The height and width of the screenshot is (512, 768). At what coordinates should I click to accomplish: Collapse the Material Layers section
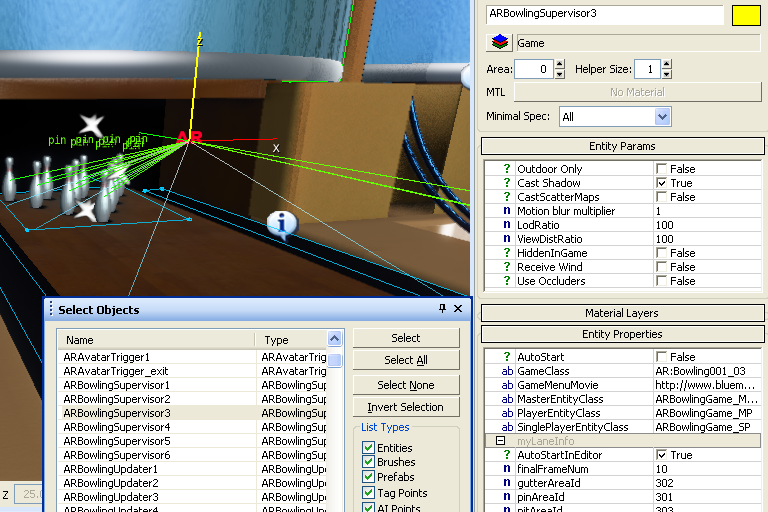point(622,313)
